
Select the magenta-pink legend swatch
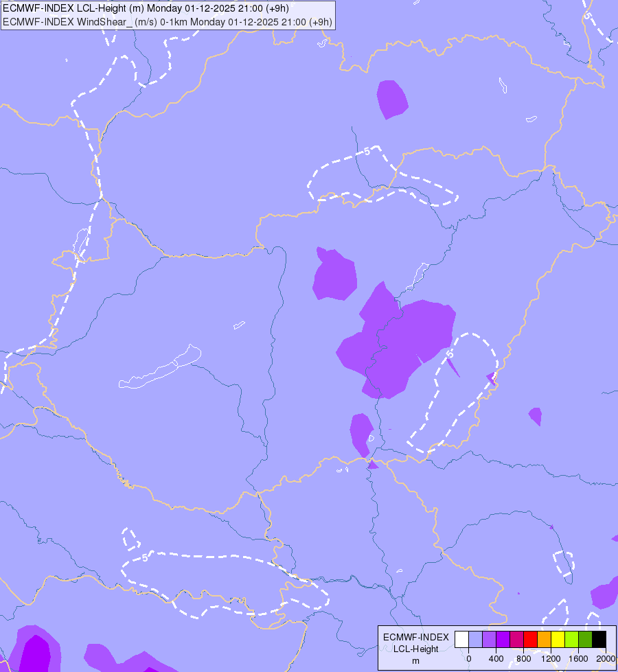pos(516,639)
